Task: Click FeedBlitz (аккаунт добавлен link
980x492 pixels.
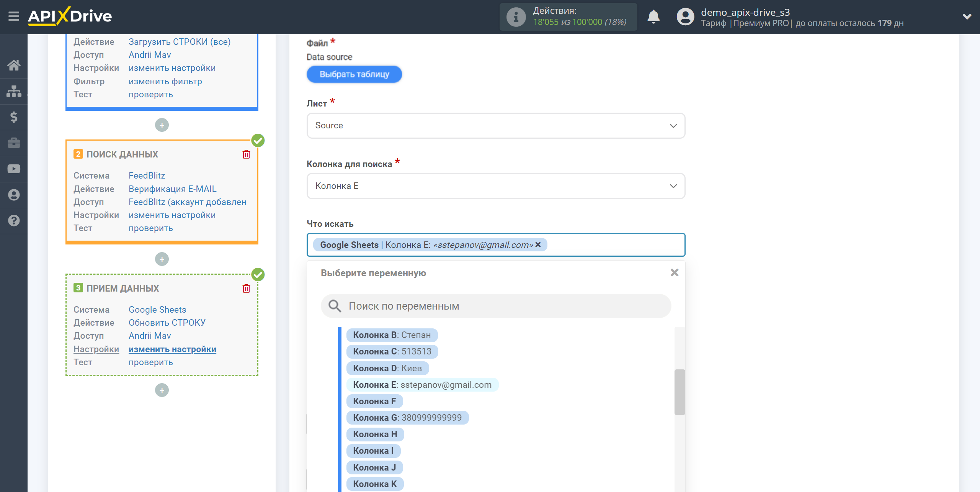Action: [188, 202]
